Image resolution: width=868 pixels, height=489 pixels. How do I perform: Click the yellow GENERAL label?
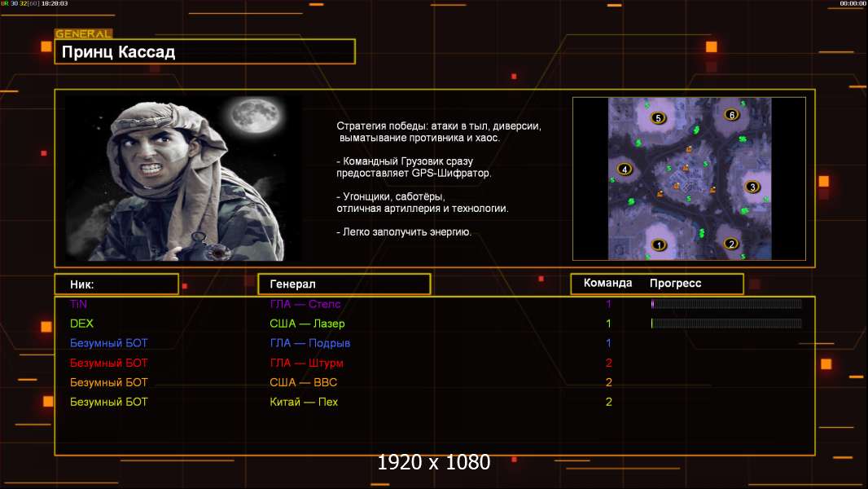pyautogui.click(x=83, y=33)
